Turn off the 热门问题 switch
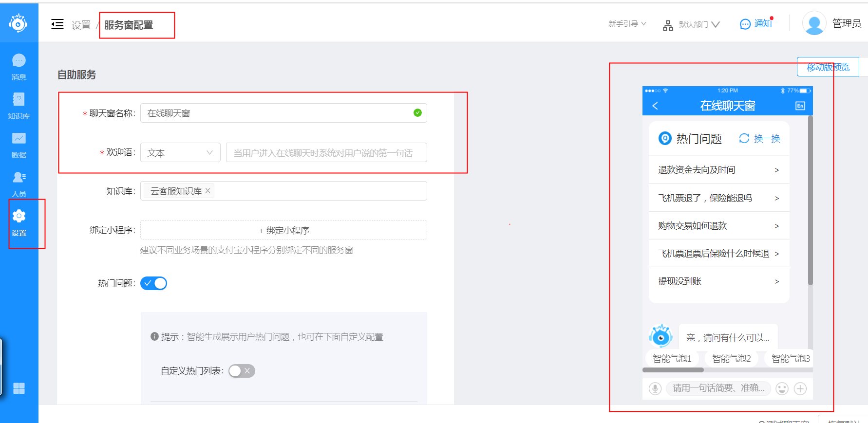The image size is (868, 423). coord(153,283)
